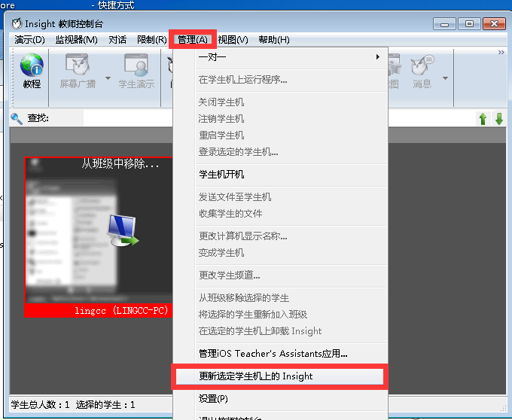Click the green down arrow icon
The width and height of the screenshot is (512, 420).
498,119
